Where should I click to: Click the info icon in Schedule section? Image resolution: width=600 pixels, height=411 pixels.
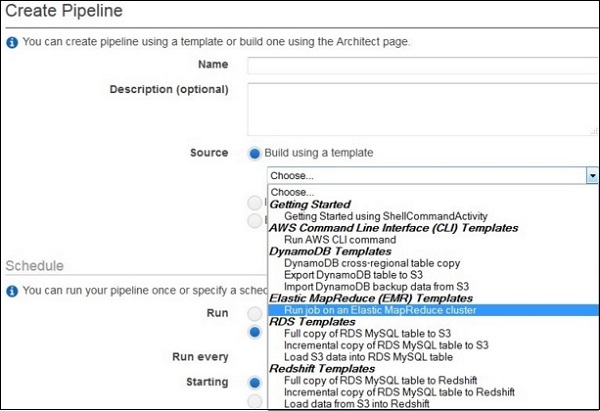11,291
